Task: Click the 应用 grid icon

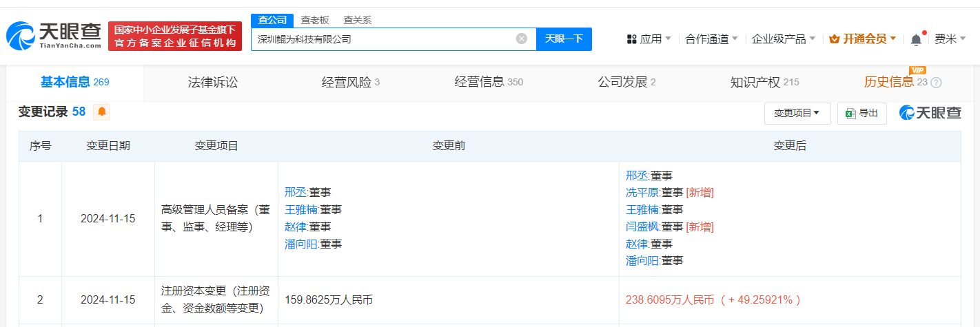Action: (x=632, y=39)
